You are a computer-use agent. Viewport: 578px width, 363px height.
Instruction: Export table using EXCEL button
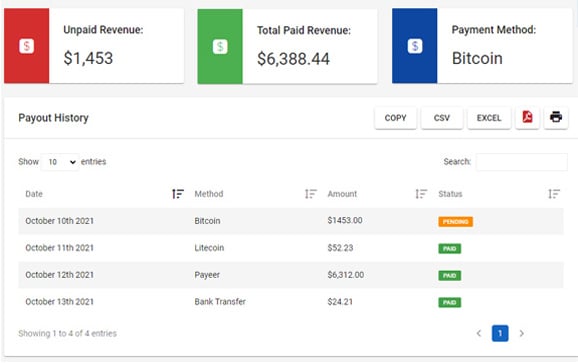point(489,118)
